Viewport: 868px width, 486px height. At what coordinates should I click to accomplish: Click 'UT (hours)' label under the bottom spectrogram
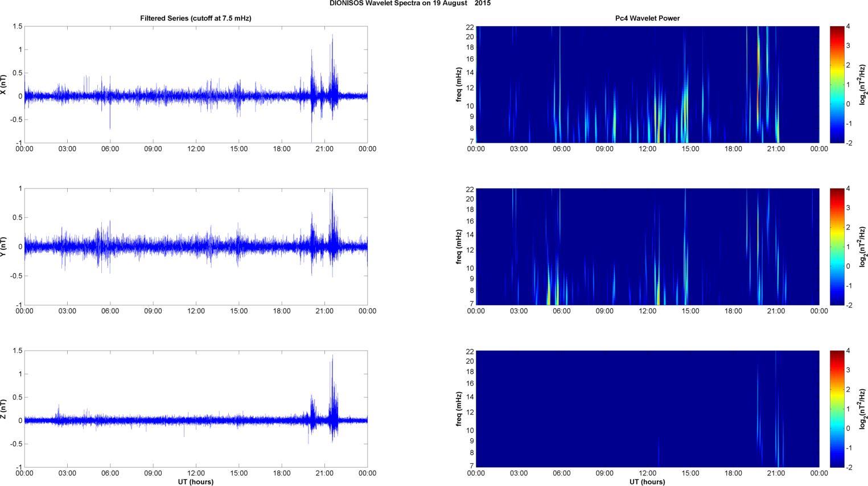tap(647, 482)
